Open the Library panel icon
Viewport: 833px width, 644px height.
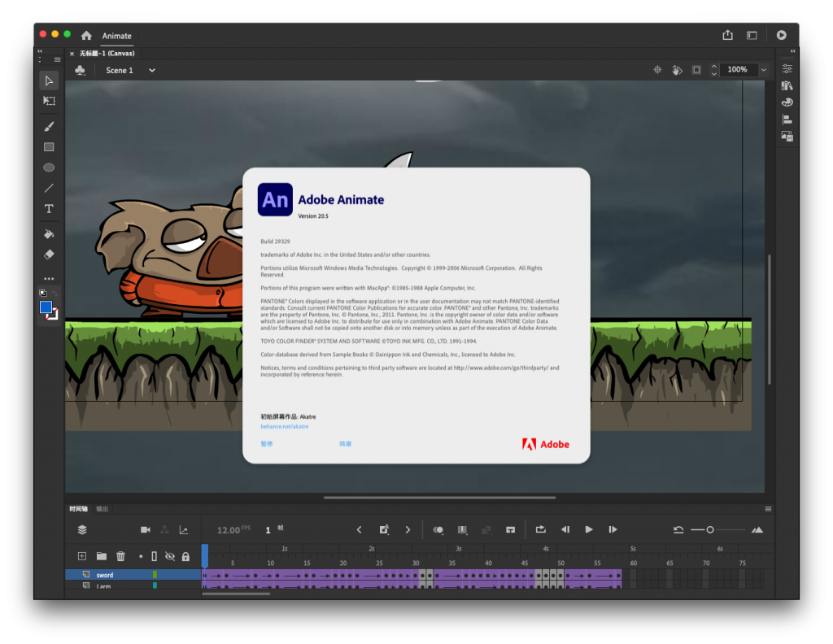(x=787, y=85)
